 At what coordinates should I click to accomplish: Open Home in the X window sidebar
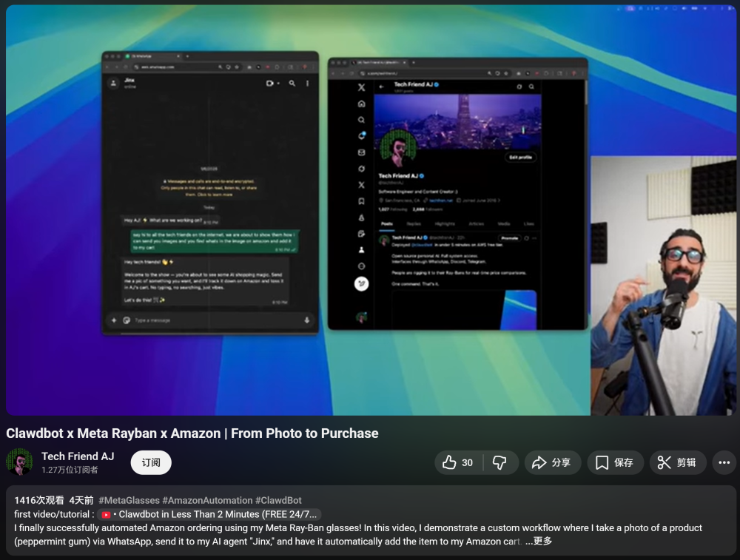tap(362, 104)
